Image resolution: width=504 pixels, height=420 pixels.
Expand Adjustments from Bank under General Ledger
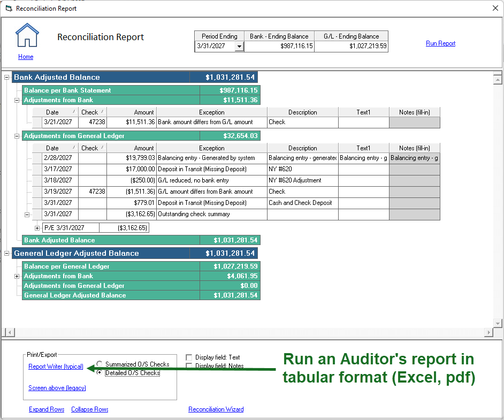pyautogui.click(x=17, y=276)
